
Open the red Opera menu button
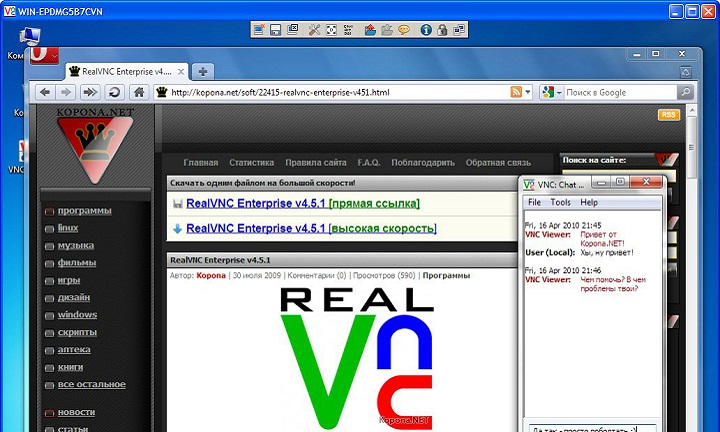45,56
